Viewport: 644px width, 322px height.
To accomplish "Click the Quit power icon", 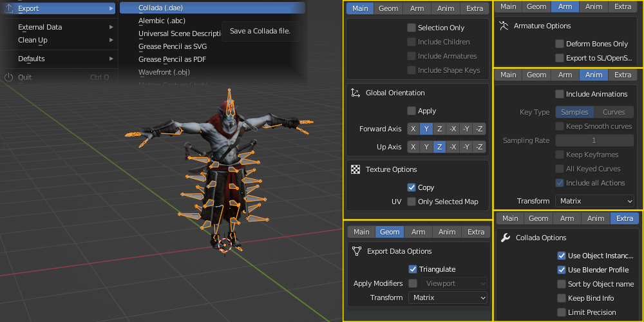I will pos(9,77).
